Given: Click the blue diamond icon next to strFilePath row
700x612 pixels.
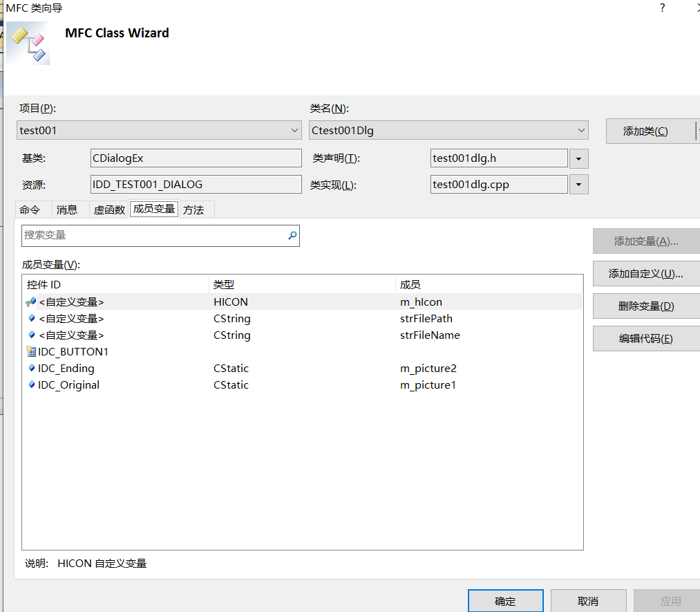Looking at the screenshot, I should tap(32, 319).
